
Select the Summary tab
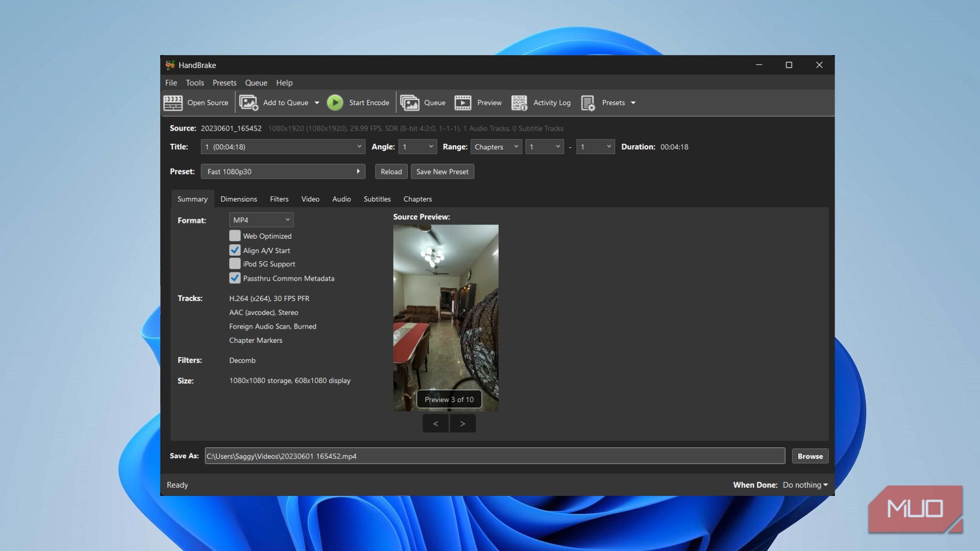click(192, 199)
